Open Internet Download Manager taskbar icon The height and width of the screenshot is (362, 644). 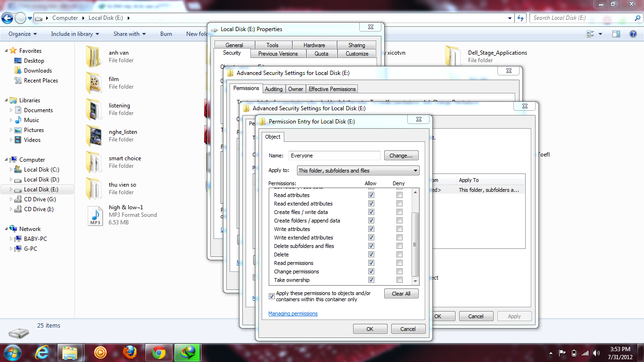(x=188, y=352)
